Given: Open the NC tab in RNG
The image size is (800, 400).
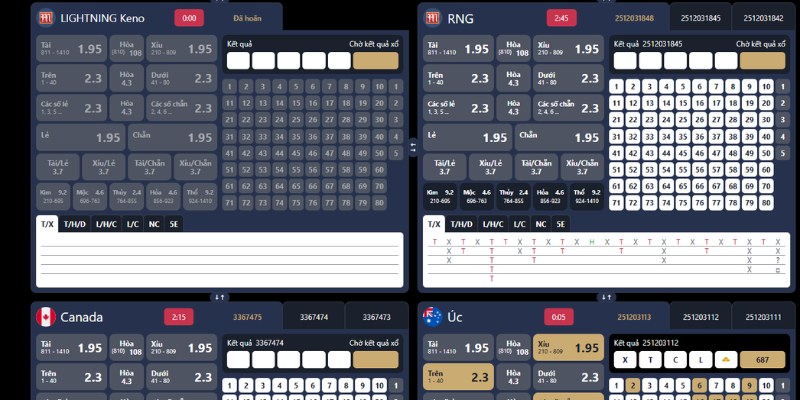Looking at the screenshot, I should (x=541, y=224).
